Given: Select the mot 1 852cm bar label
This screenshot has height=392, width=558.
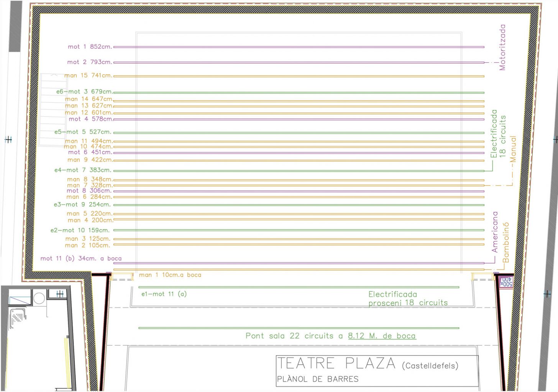Looking at the screenshot, I should (89, 47).
